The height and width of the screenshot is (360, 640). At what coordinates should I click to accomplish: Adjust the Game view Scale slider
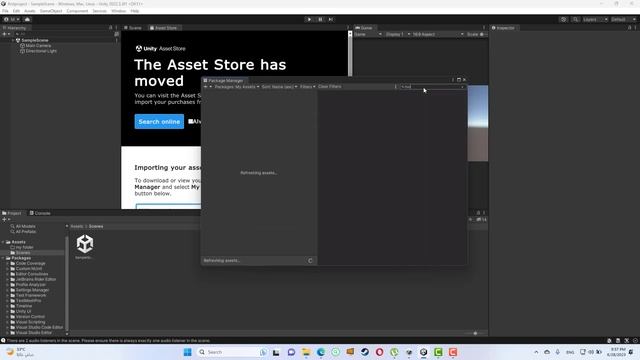coord(482,34)
